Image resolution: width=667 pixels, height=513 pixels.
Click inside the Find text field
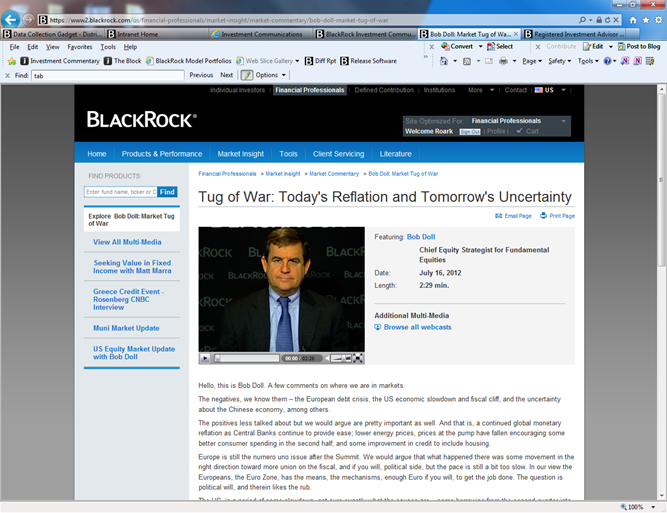point(108,76)
